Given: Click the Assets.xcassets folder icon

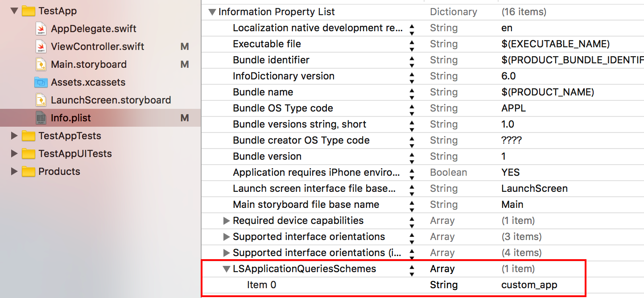Looking at the screenshot, I should 41,83.
